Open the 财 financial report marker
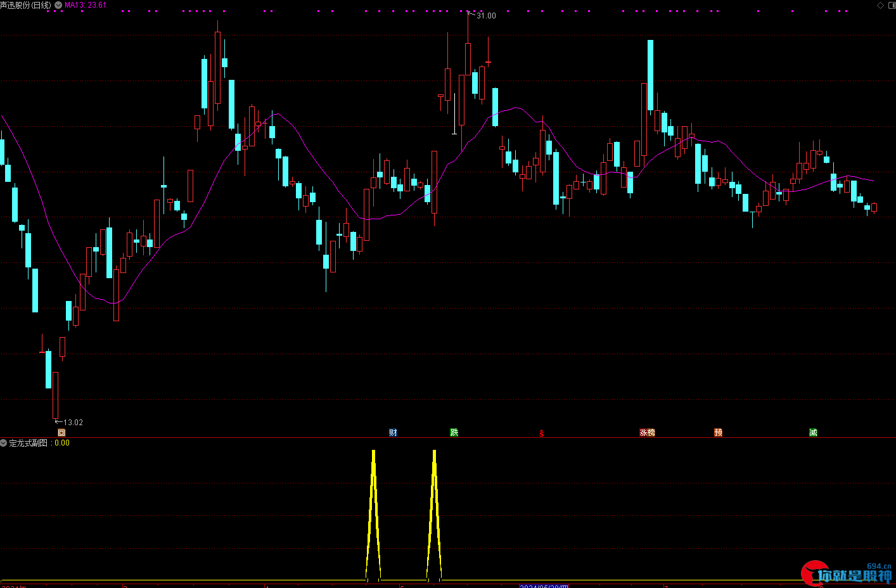The image size is (896, 588). [x=393, y=433]
